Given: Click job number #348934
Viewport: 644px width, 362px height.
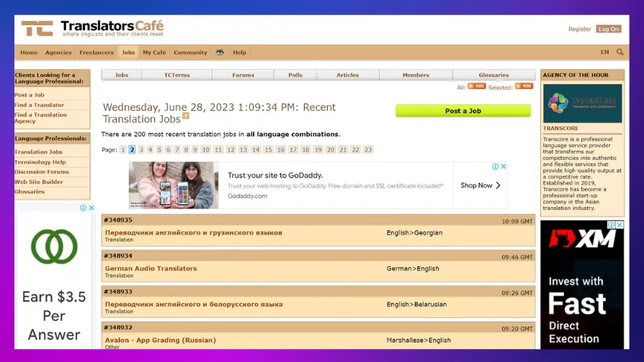Looking at the screenshot, I should click(x=118, y=256).
